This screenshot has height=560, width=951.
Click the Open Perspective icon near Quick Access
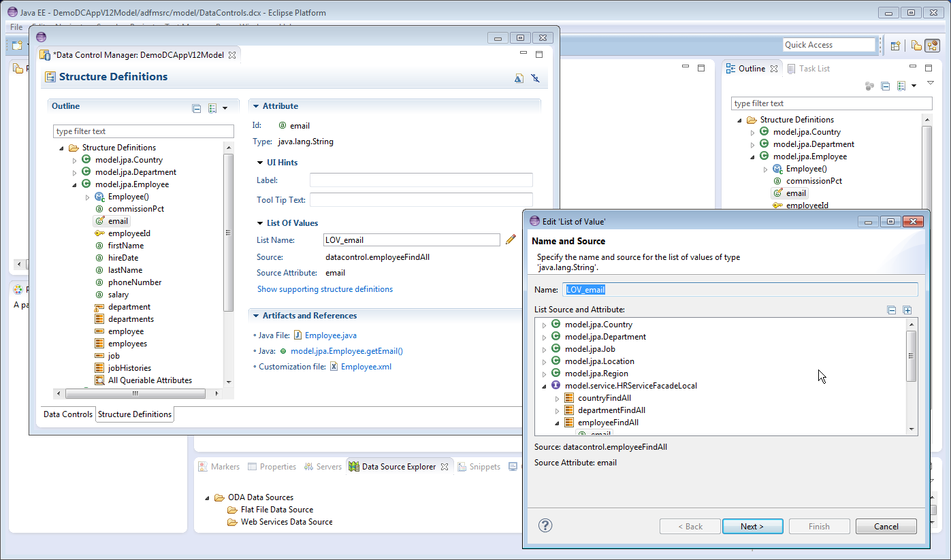coord(896,46)
